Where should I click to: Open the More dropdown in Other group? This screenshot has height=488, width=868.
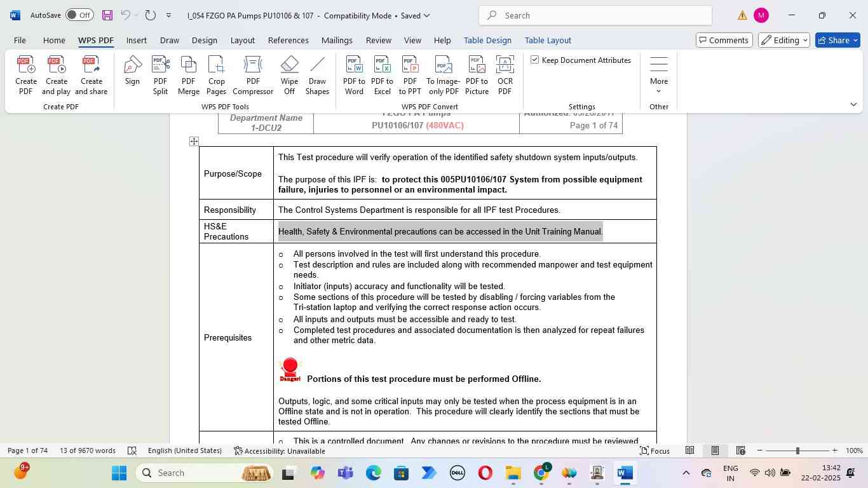pos(659,75)
